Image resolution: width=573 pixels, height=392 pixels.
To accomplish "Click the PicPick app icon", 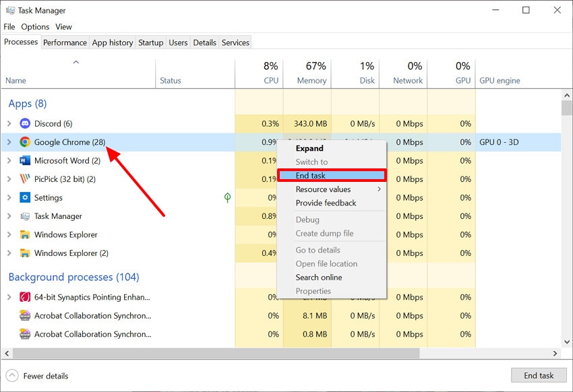I will pyautogui.click(x=25, y=179).
